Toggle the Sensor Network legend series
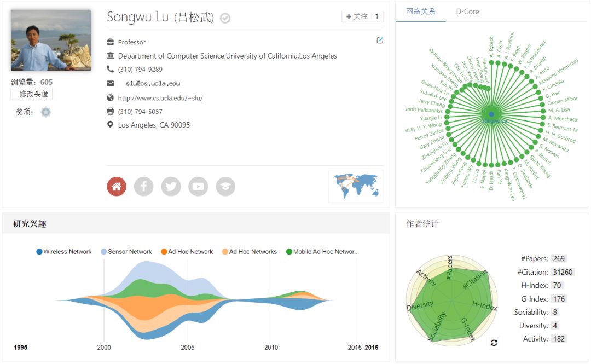The image size is (591, 364). (126, 252)
